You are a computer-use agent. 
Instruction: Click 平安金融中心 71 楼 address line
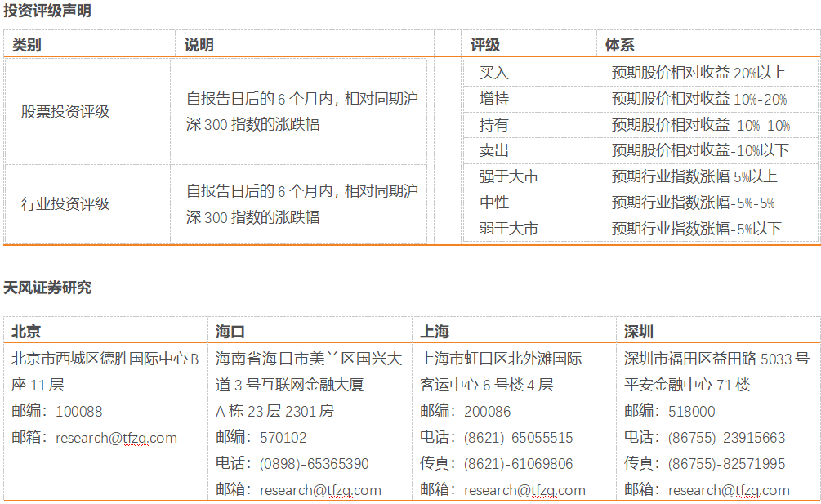(687, 385)
